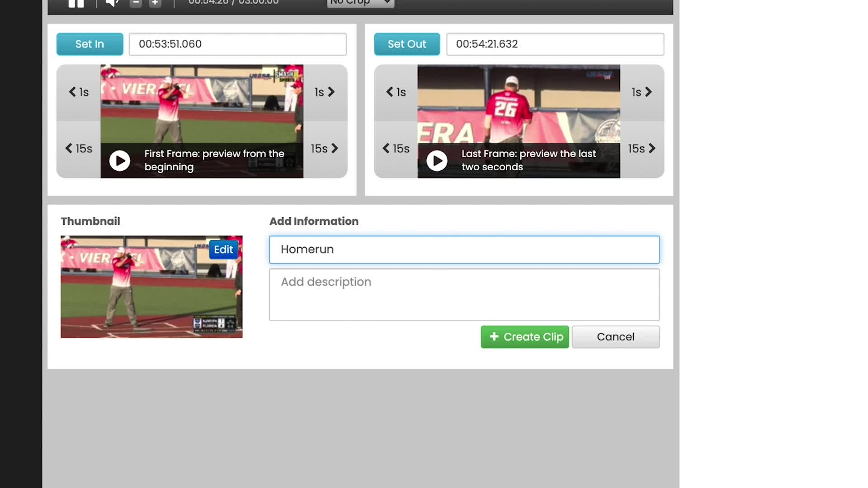868x488 pixels.
Task: Move out point forward 15 seconds
Action: click(642, 149)
